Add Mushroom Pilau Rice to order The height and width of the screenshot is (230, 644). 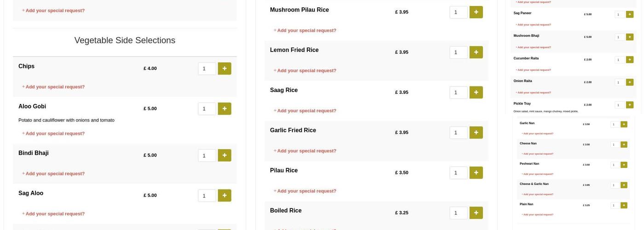[x=476, y=12]
